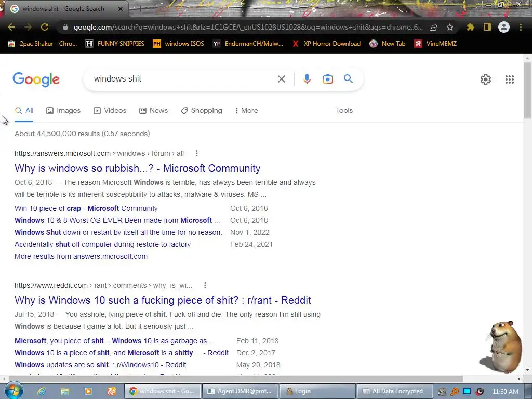Click inside the Google search input field
The image size is (532, 399).
tap(183, 79)
